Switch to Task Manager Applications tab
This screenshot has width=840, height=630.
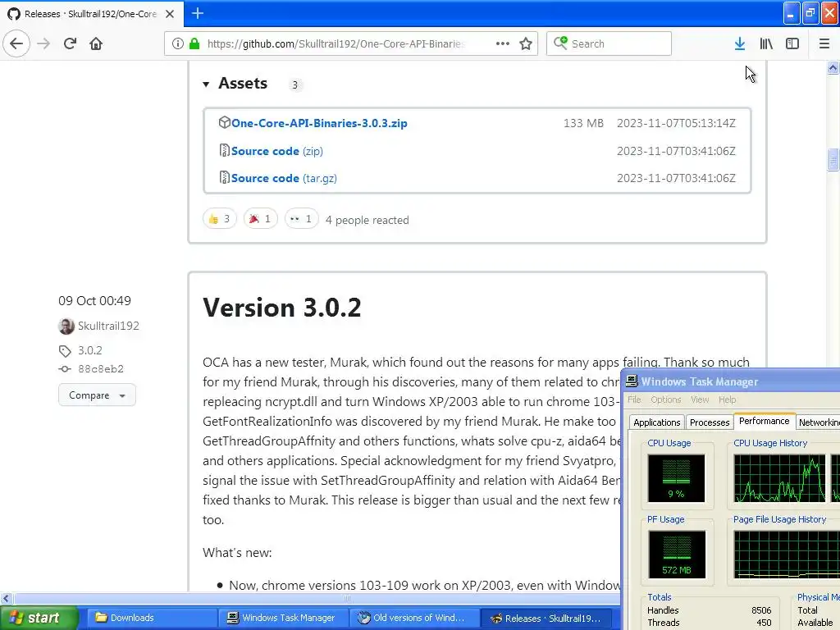coord(657,422)
